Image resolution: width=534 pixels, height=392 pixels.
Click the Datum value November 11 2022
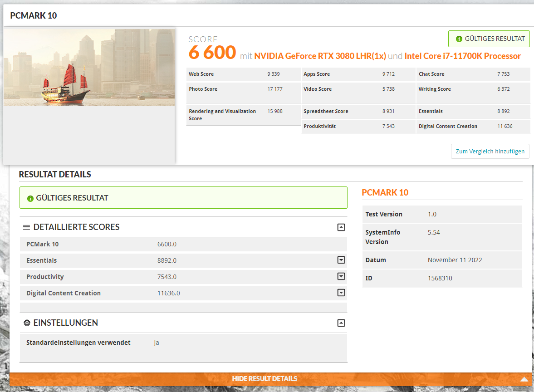[455, 260]
